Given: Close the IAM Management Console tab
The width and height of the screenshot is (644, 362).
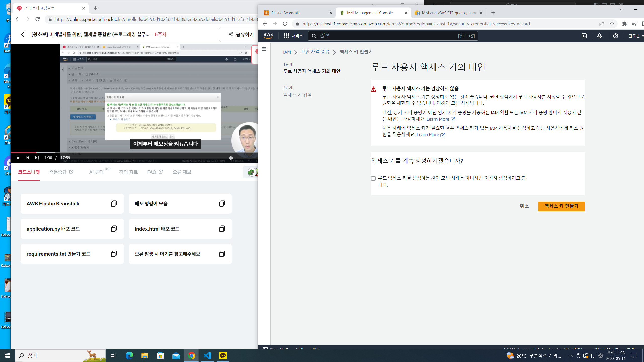Looking at the screenshot, I should pyautogui.click(x=406, y=13).
